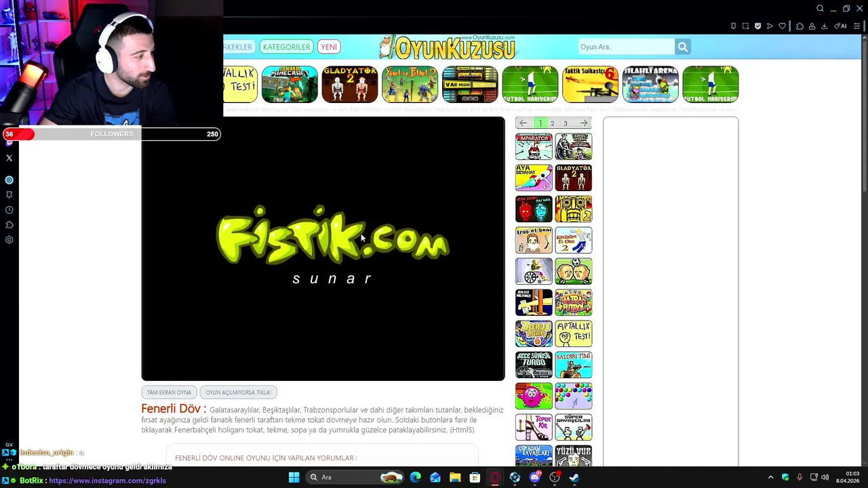Screen dimensions: 868x488
Task: Click the Fıstık.com game splash screen
Action: 323,249
